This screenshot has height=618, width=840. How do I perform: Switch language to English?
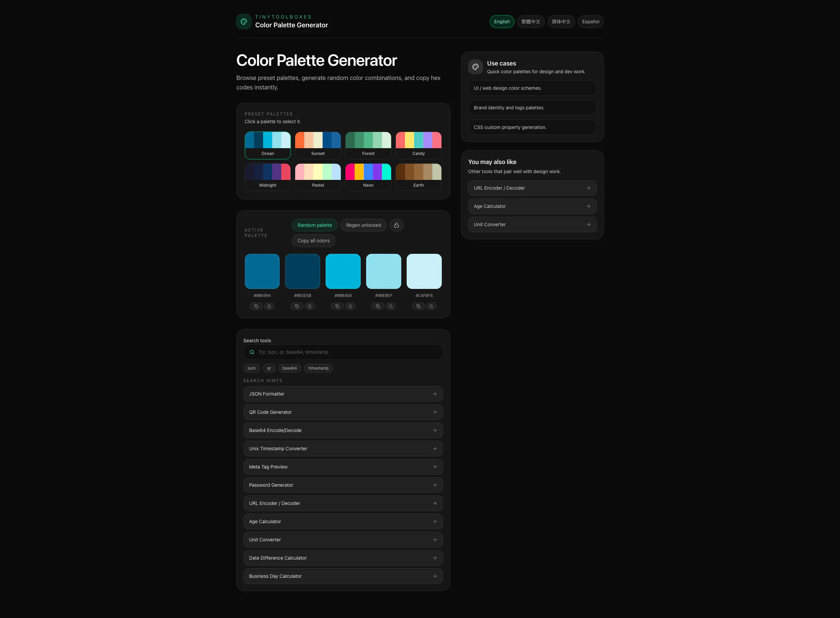(x=502, y=22)
